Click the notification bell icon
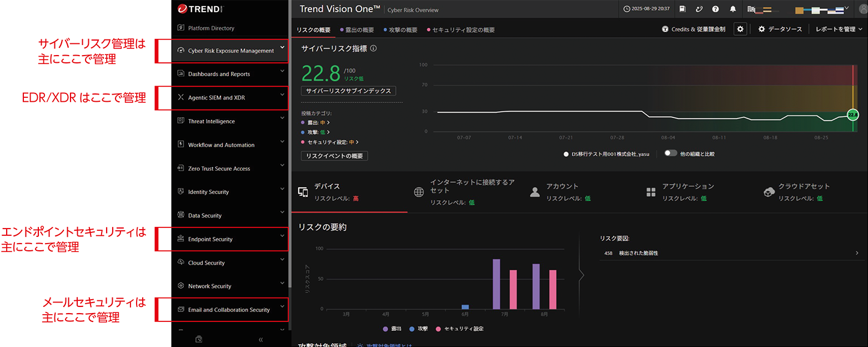This screenshot has height=347, width=868. [733, 9]
